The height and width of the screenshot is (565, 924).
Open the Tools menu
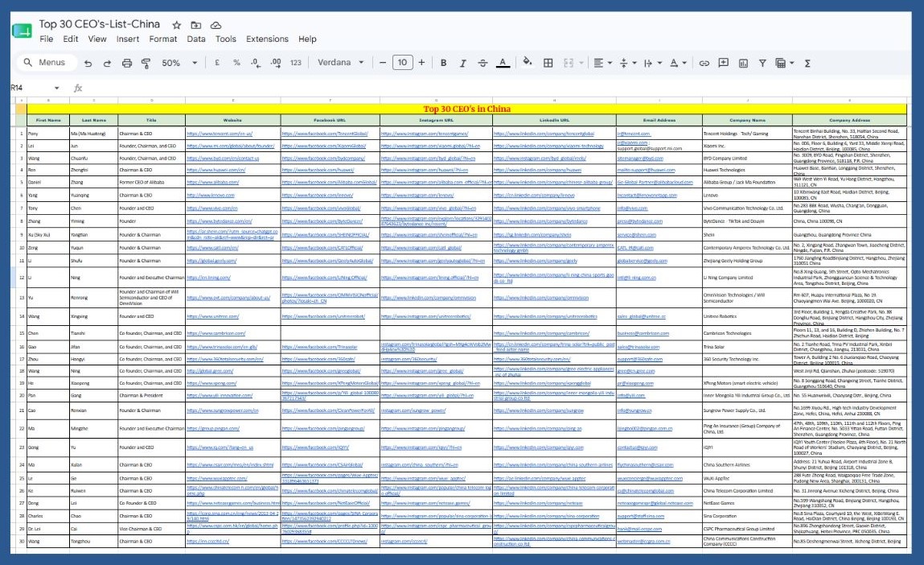(x=226, y=39)
